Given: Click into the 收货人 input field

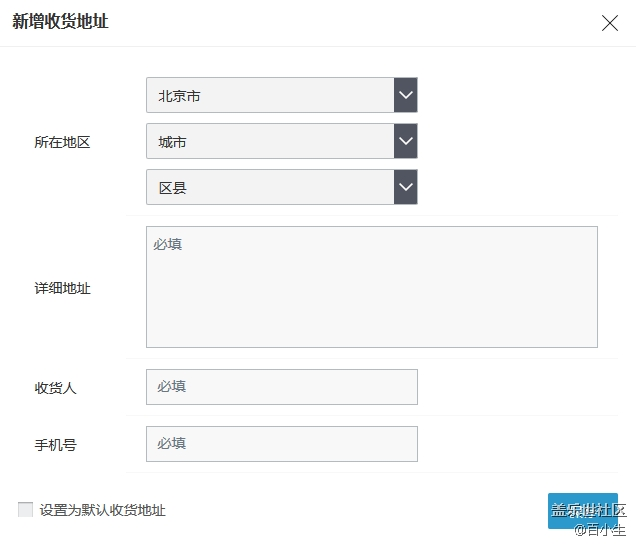Looking at the screenshot, I should click(281, 387).
